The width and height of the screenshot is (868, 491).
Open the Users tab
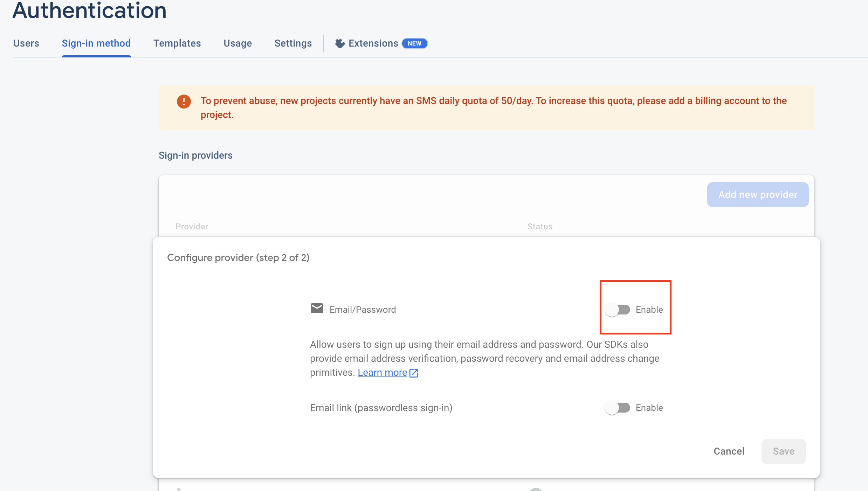pyautogui.click(x=26, y=43)
